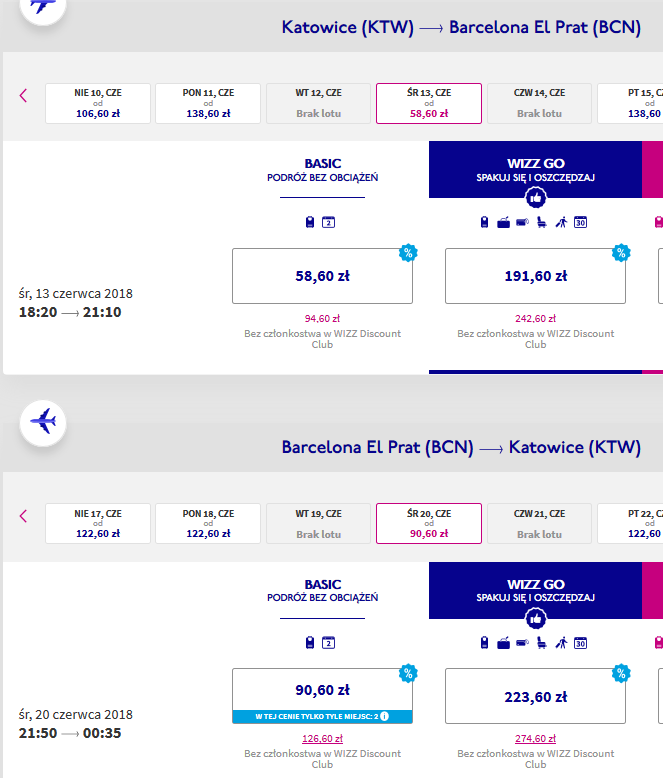Go to previous return dates with arrow

click(23, 516)
